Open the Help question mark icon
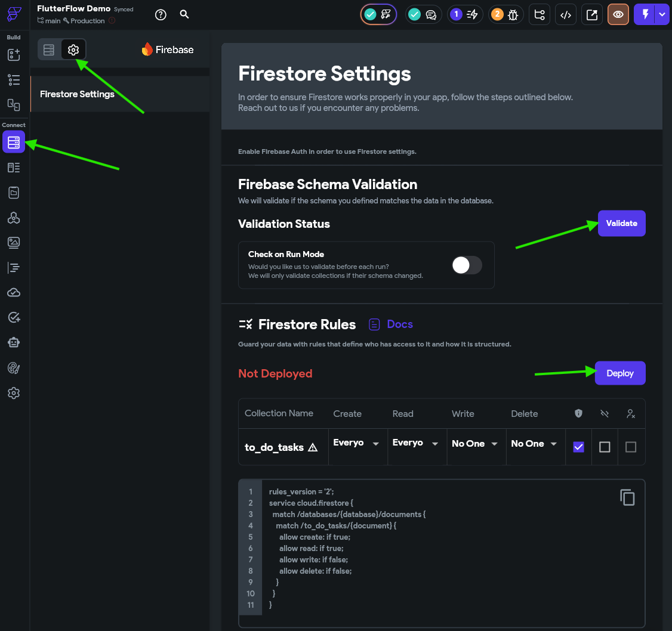The height and width of the screenshot is (631, 672). tap(161, 15)
